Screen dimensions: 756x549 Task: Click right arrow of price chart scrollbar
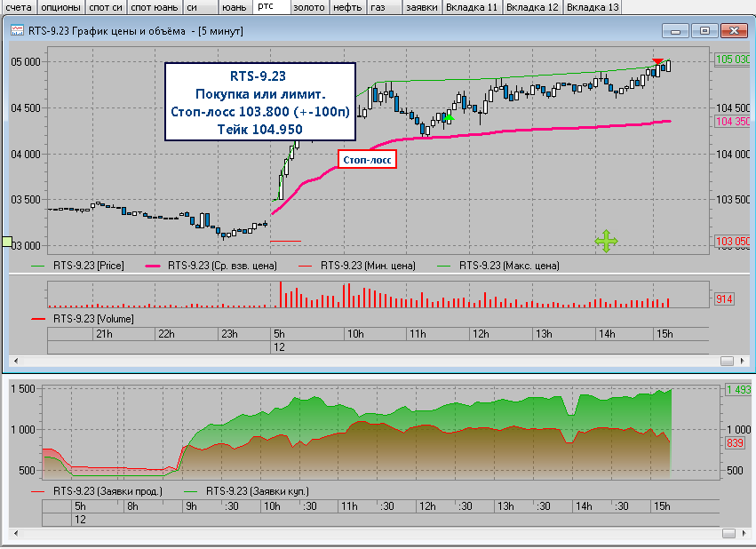click(742, 361)
